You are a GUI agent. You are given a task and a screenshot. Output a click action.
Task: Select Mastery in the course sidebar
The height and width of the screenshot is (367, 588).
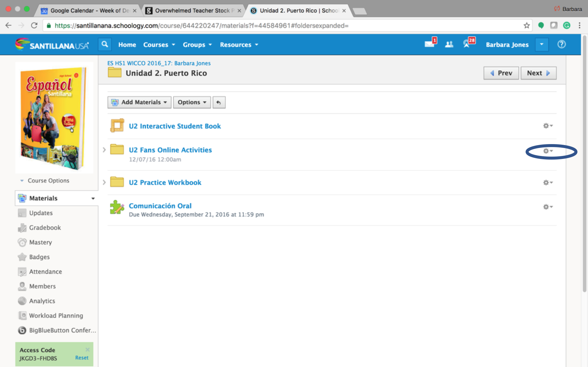(40, 242)
